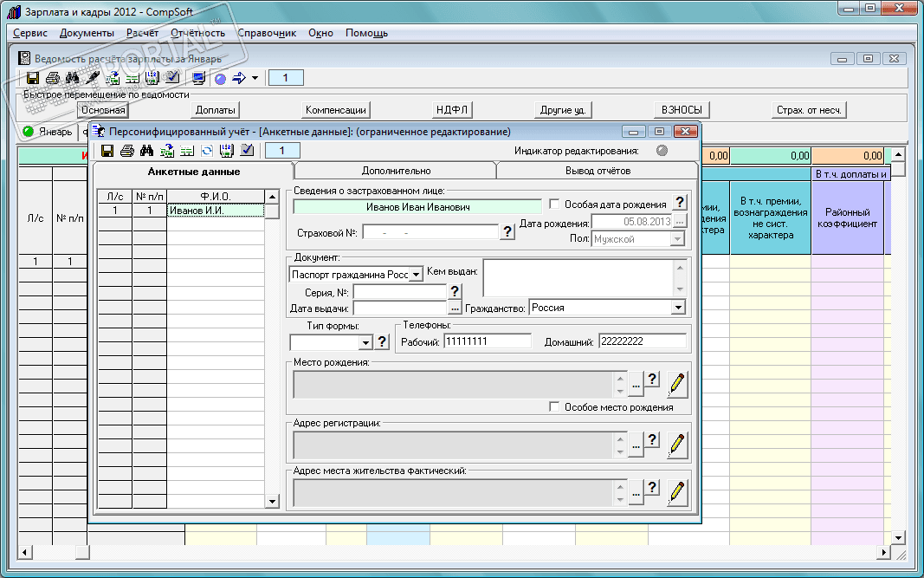Click the Страх. от несч. button
This screenshot has width=924, height=578.
809,110
